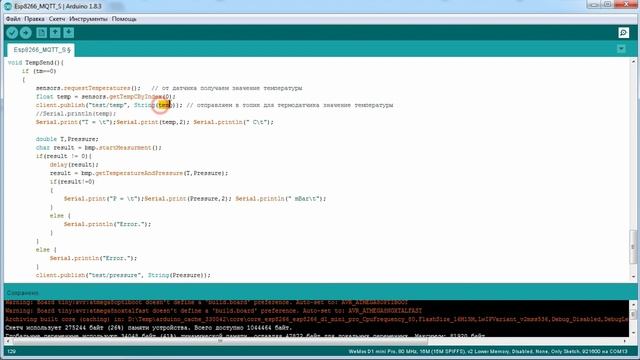Click the line number 129 in status bar

click(x=11, y=351)
